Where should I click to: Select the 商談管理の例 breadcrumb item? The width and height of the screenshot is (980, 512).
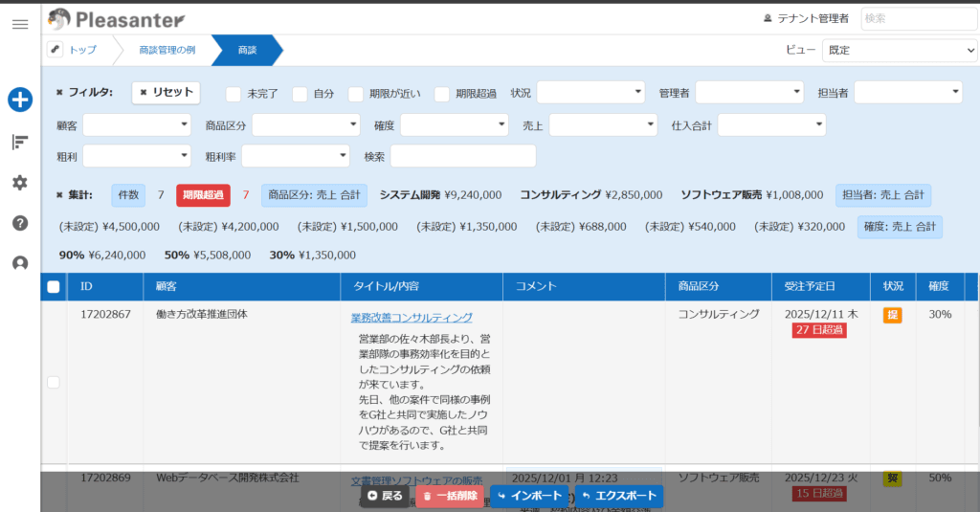pyautogui.click(x=167, y=50)
